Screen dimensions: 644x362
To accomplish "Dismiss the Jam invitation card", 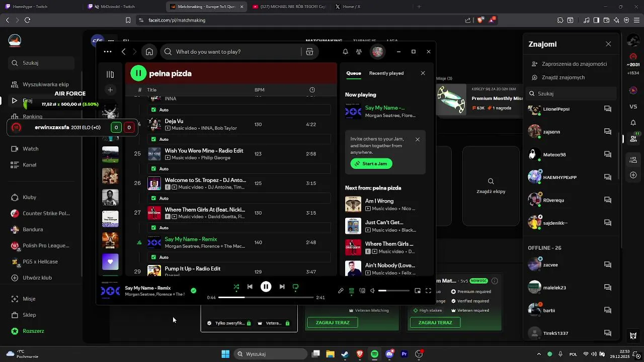I will tap(418, 139).
